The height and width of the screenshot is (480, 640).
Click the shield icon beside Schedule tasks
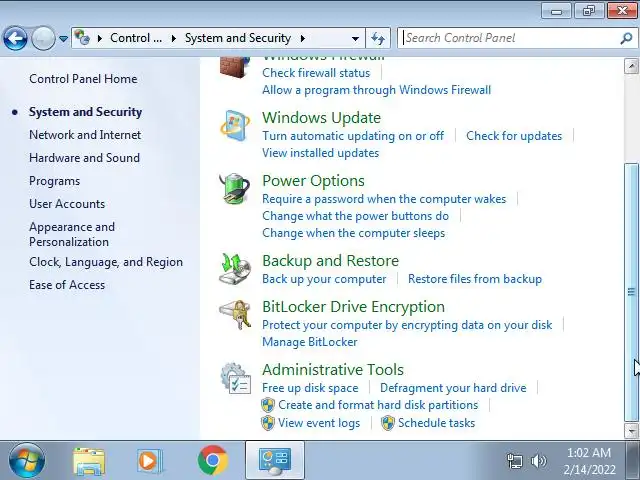click(x=388, y=423)
